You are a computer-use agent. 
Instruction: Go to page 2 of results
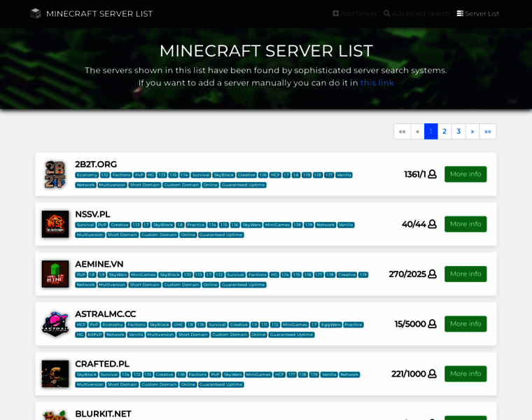click(x=444, y=132)
